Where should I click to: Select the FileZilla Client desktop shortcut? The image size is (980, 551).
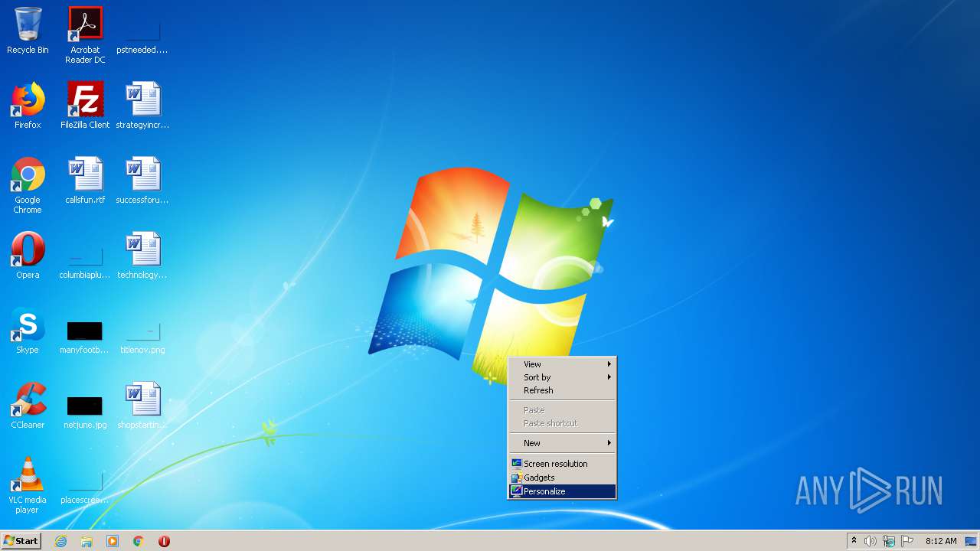pos(85,106)
